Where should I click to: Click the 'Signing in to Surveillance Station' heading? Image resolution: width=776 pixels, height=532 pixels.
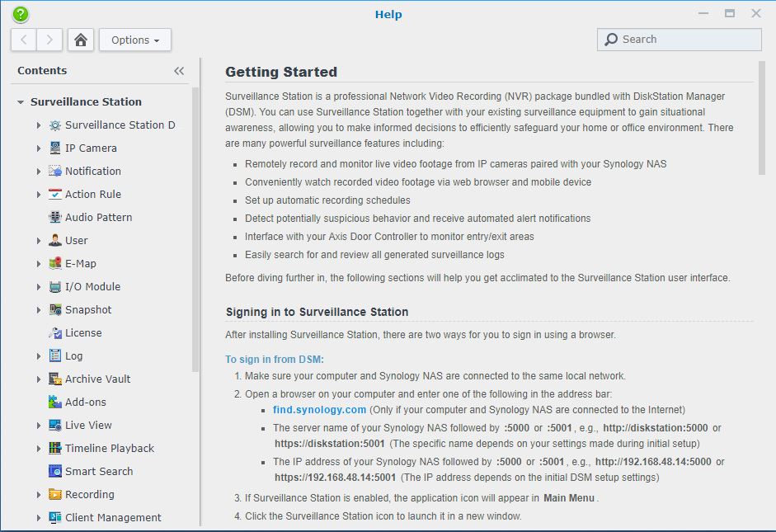(x=317, y=313)
